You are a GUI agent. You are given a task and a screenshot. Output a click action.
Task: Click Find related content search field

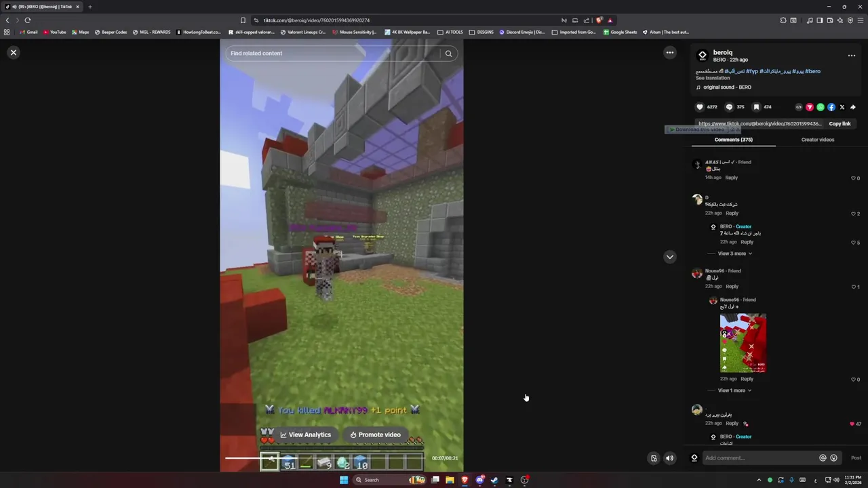[x=332, y=54]
